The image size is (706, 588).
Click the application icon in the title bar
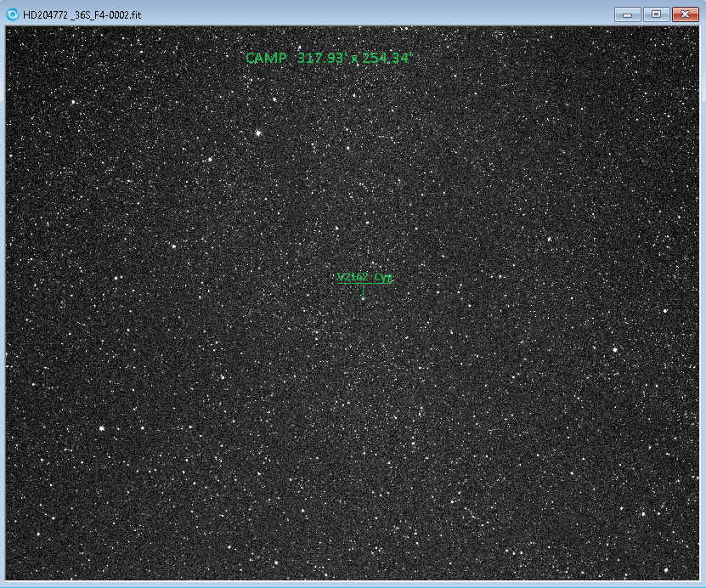point(12,14)
